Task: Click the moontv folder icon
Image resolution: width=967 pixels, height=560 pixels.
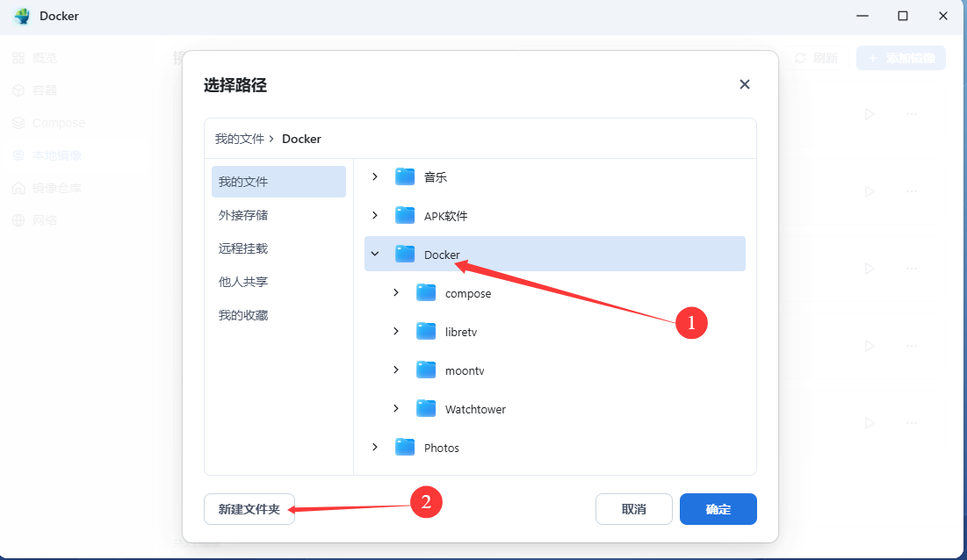Action: click(x=426, y=370)
